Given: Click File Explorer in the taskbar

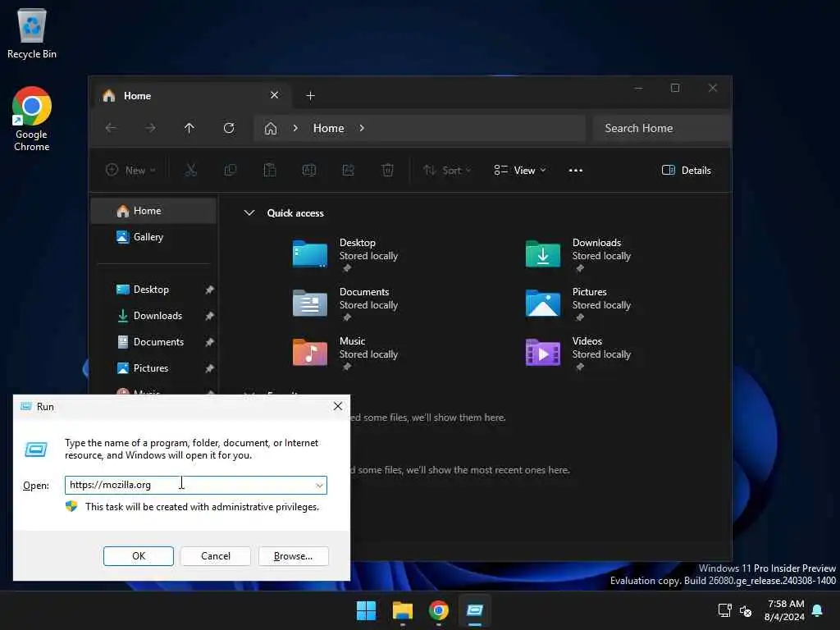Looking at the screenshot, I should click(x=402, y=610).
